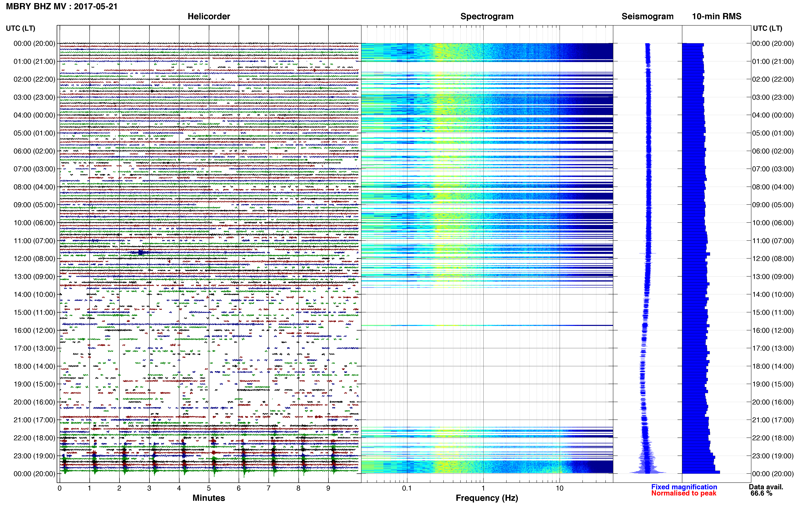Click left time label 03:00 (23:00)
812x508 pixels.
(34, 97)
